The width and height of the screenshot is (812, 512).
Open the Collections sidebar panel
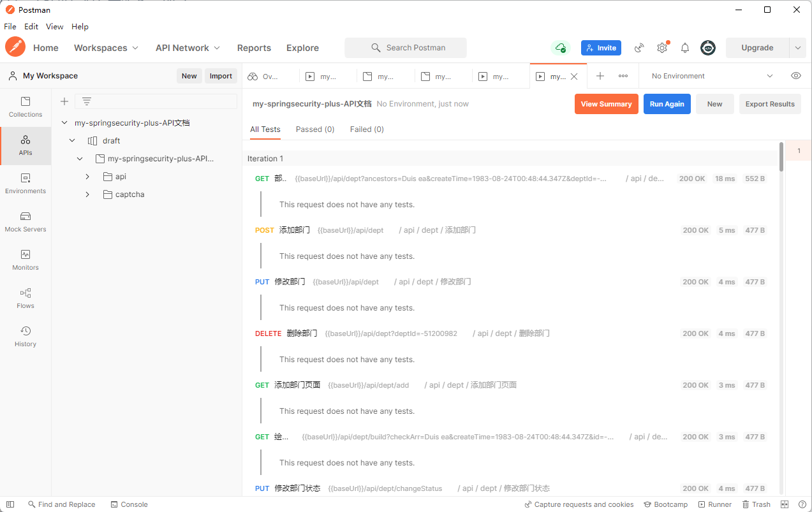point(26,107)
